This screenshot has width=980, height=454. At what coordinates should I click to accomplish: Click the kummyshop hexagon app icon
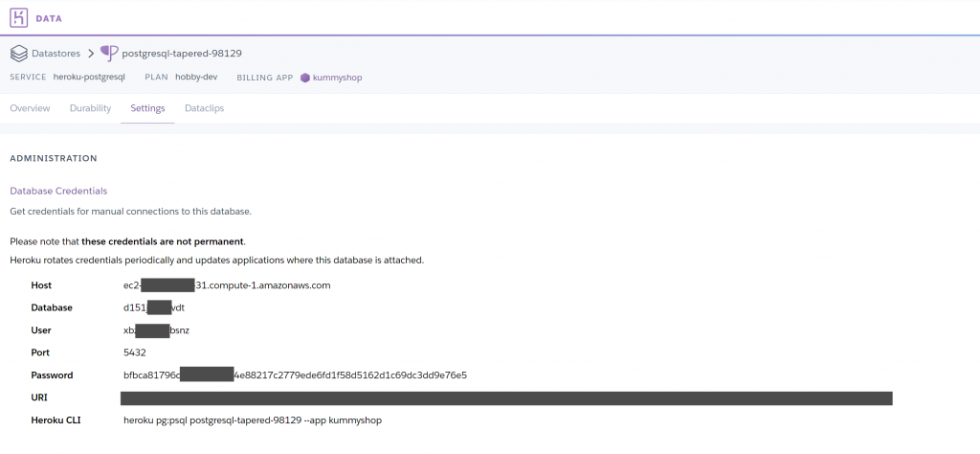(x=305, y=78)
